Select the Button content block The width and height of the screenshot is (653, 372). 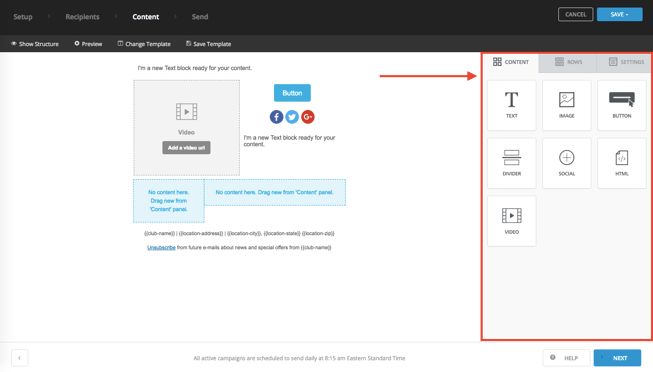coord(621,105)
